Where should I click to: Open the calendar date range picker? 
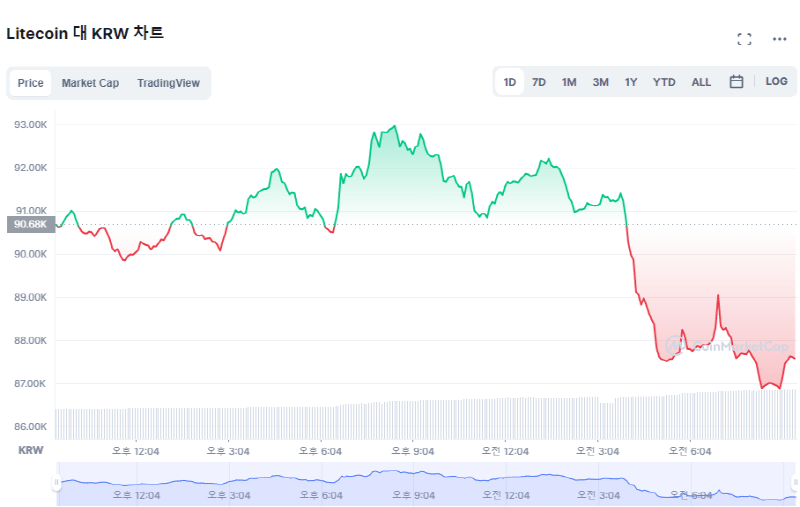(x=736, y=82)
